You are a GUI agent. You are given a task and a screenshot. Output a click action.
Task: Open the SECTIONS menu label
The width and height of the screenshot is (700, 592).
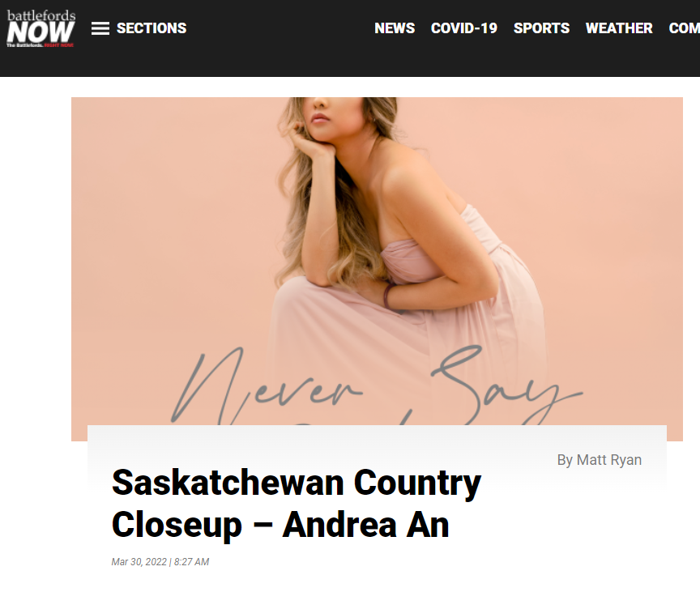coord(152,28)
